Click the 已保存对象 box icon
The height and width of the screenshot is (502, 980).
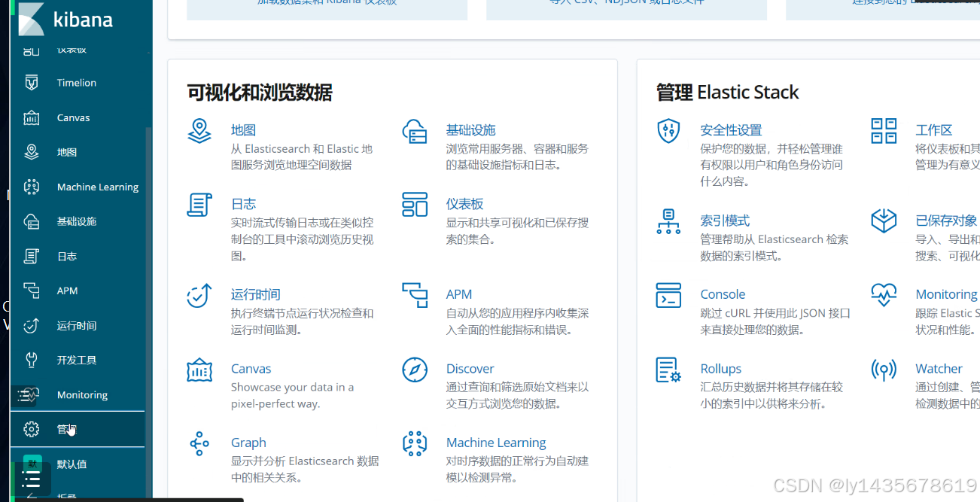(x=884, y=221)
